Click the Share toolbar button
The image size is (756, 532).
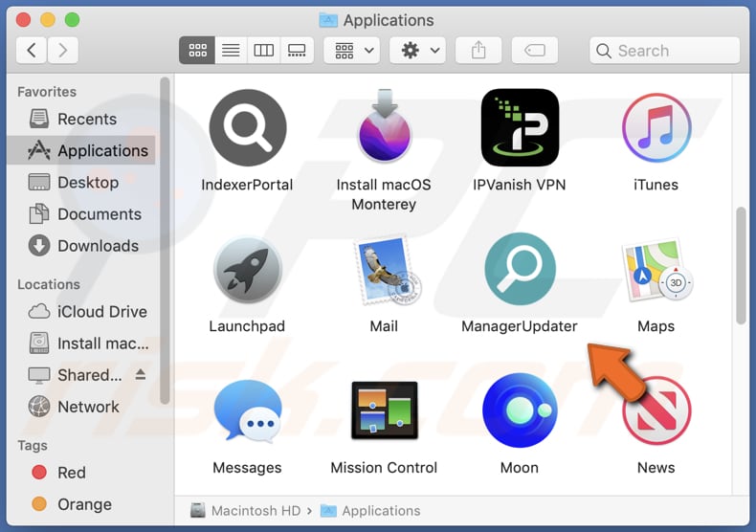478,50
